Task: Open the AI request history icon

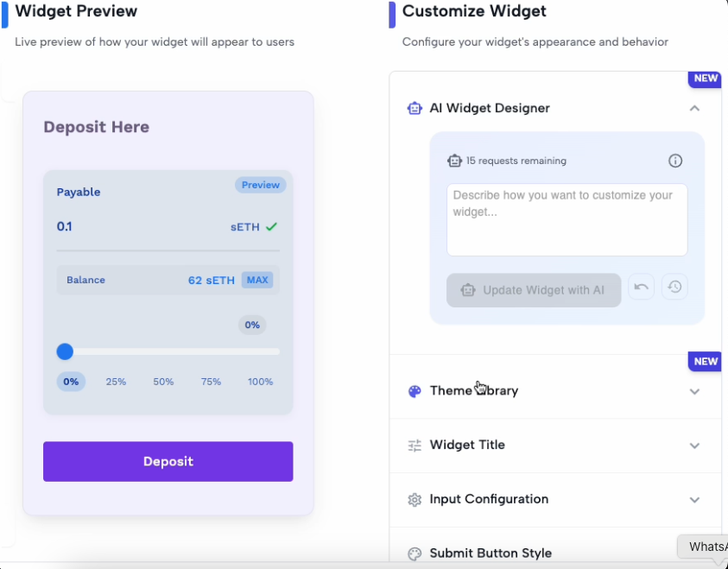Action: pyautogui.click(x=674, y=287)
